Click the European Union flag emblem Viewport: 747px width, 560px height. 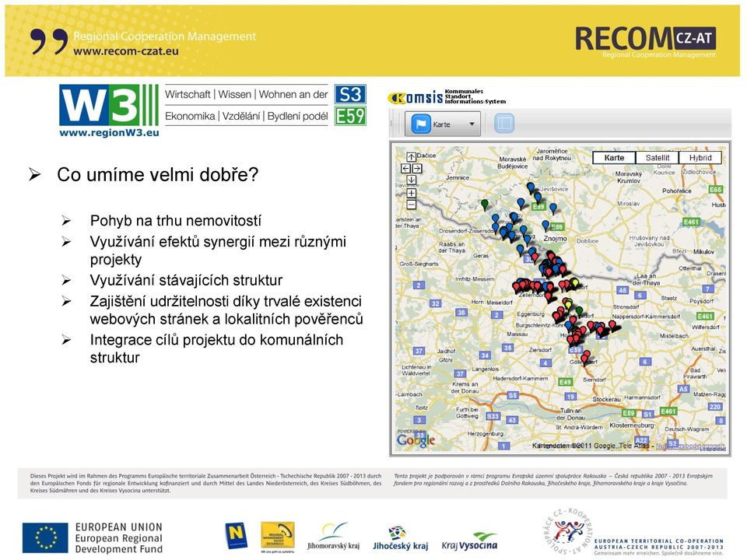pos(45,538)
